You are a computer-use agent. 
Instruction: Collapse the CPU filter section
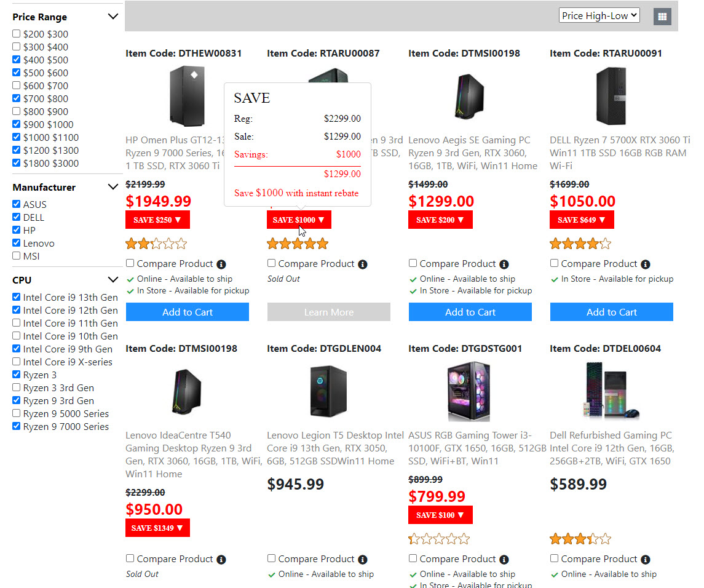pos(113,280)
